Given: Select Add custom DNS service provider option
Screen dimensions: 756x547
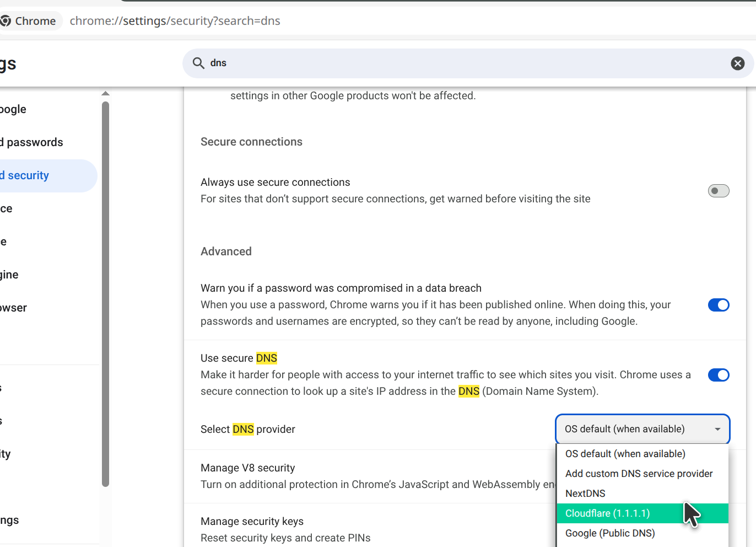Looking at the screenshot, I should (x=642, y=474).
